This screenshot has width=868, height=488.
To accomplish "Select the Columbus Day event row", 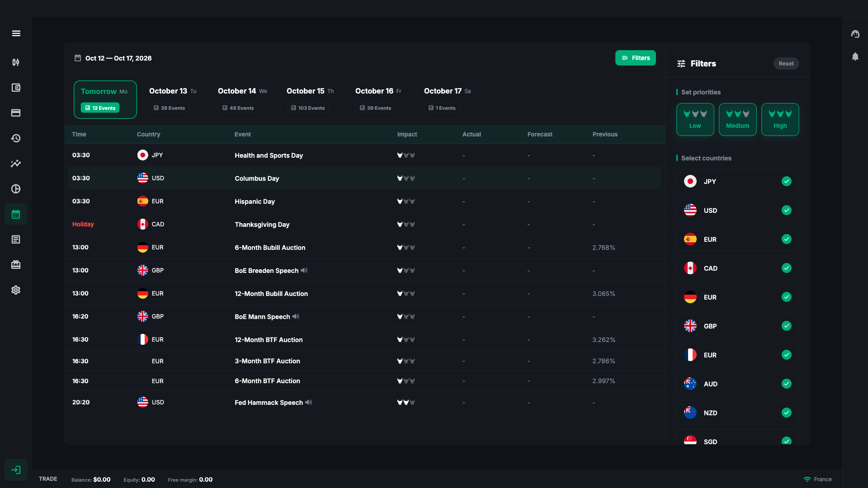I will pos(364,178).
